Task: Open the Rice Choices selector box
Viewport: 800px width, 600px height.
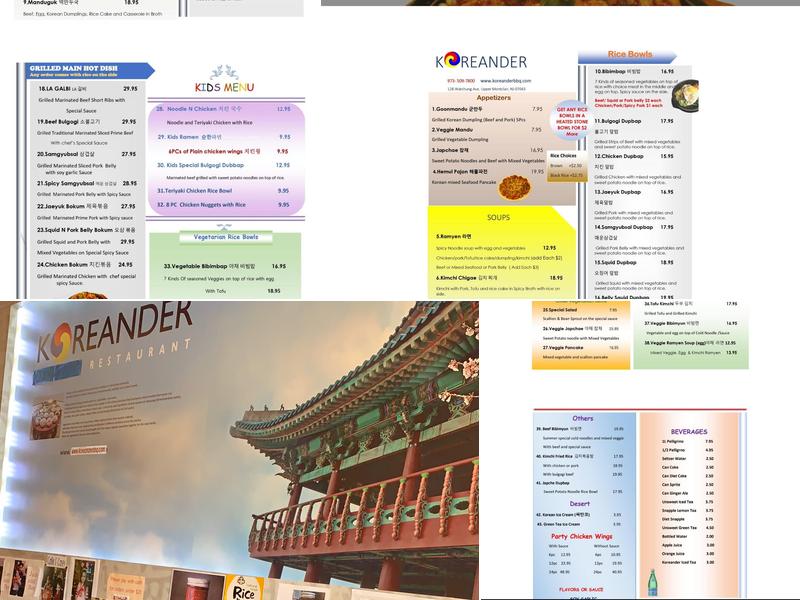Action: [564, 155]
